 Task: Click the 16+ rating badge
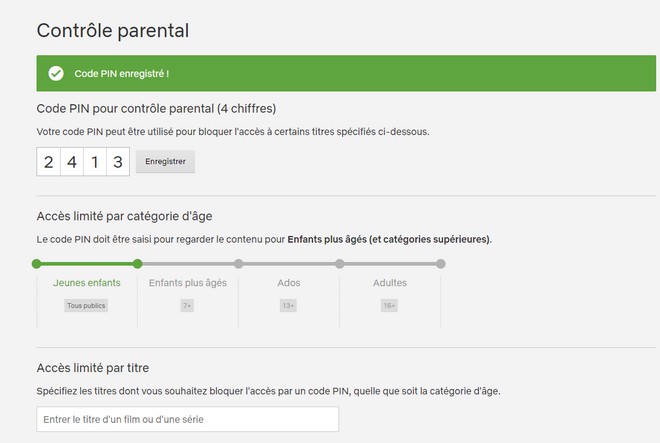point(390,305)
